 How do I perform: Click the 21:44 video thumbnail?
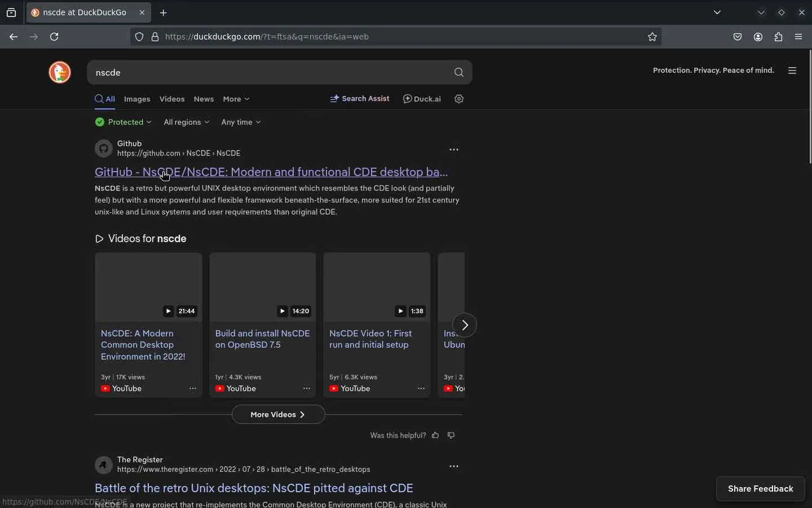pyautogui.click(x=148, y=287)
